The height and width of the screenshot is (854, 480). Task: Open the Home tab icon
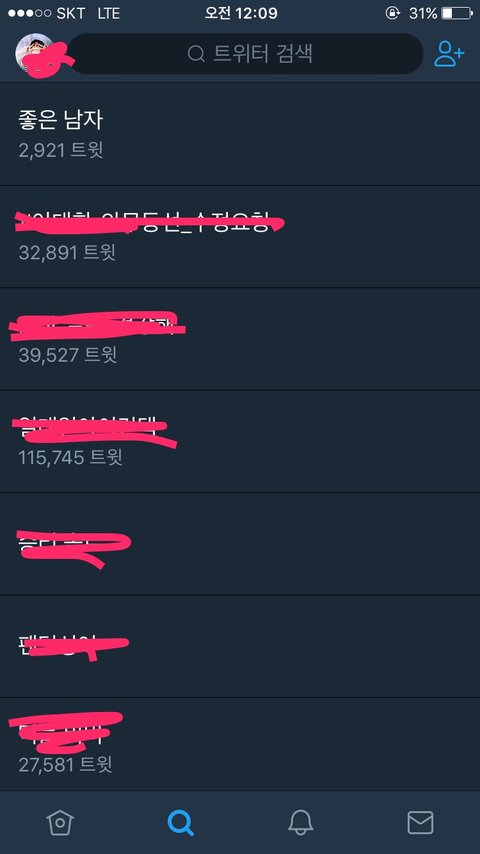click(x=59, y=822)
